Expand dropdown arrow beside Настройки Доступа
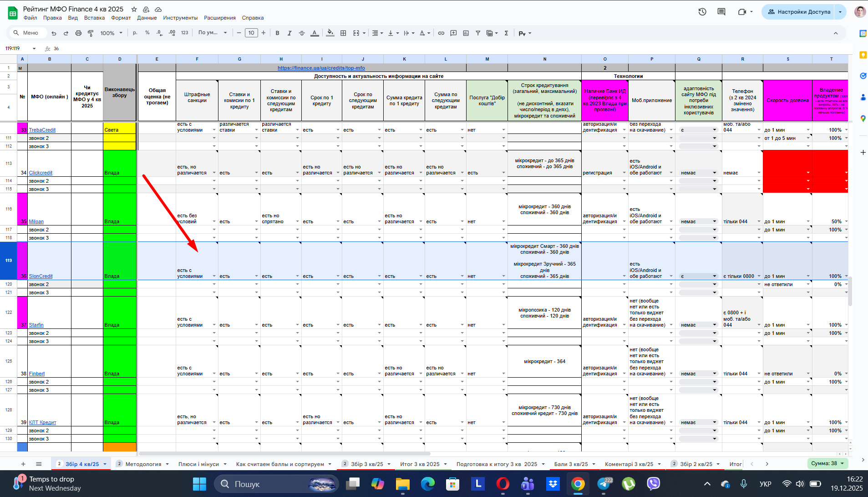 pyautogui.click(x=840, y=12)
